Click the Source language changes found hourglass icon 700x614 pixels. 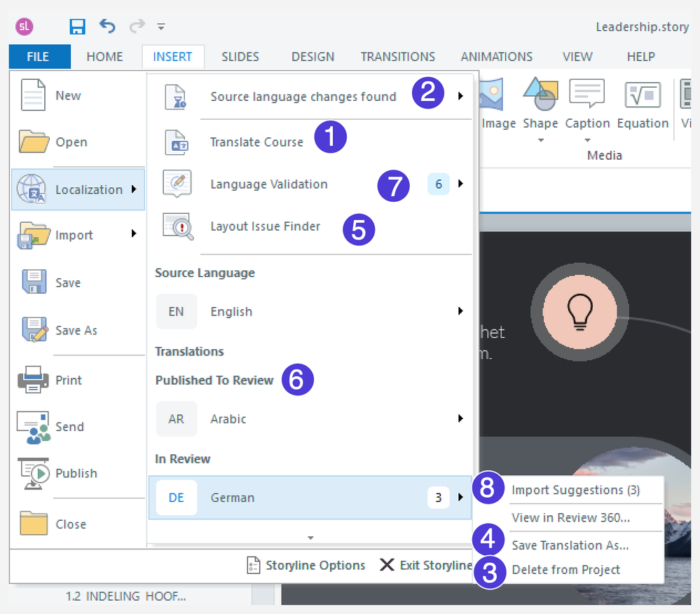176,97
